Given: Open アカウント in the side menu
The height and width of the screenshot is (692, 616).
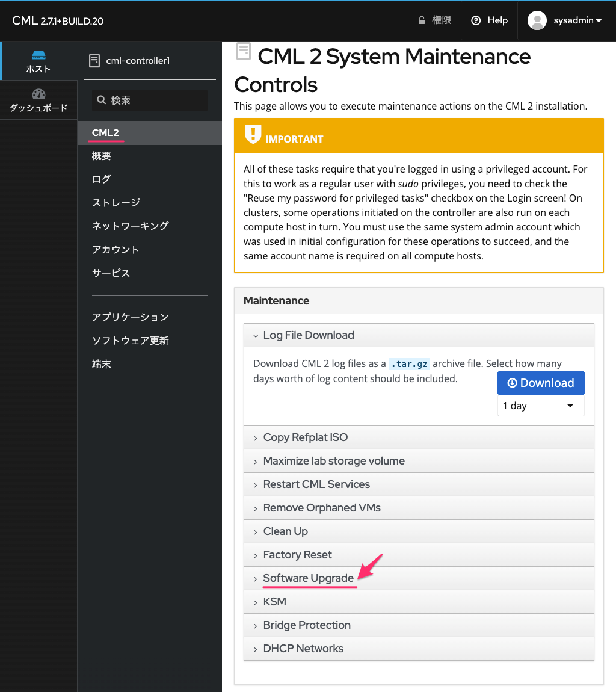Looking at the screenshot, I should tap(150, 250).
